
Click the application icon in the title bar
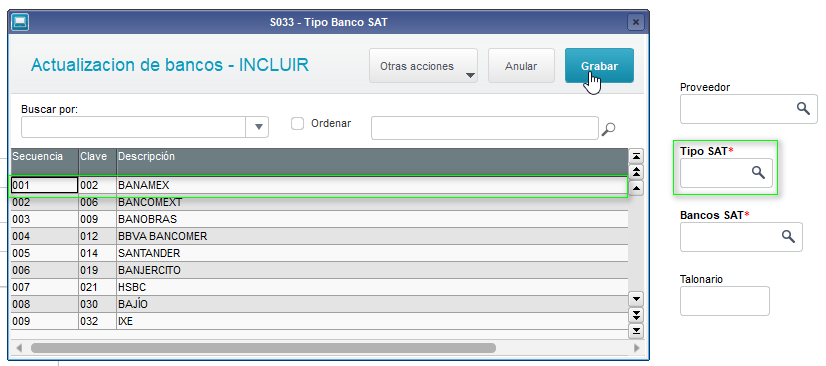pos(20,22)
